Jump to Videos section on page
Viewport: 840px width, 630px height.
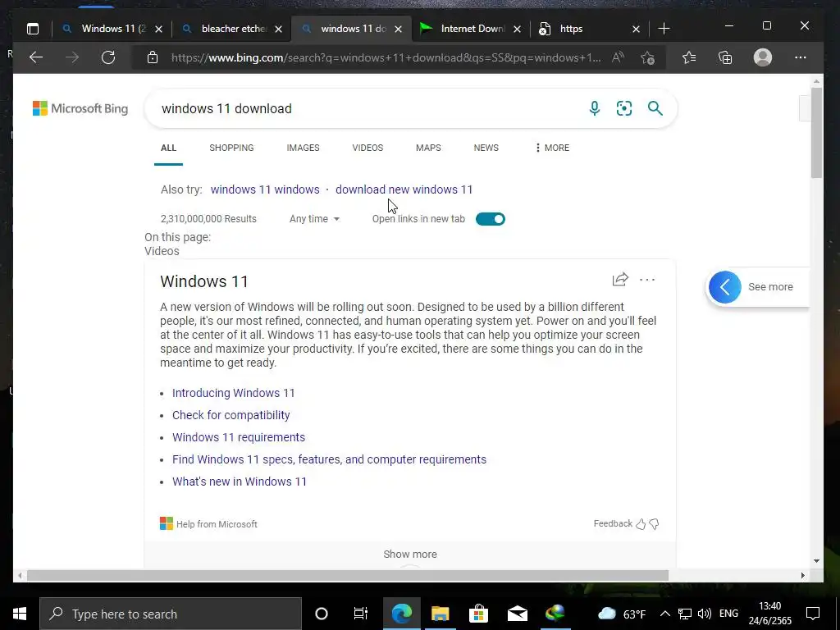coord(162,251)
